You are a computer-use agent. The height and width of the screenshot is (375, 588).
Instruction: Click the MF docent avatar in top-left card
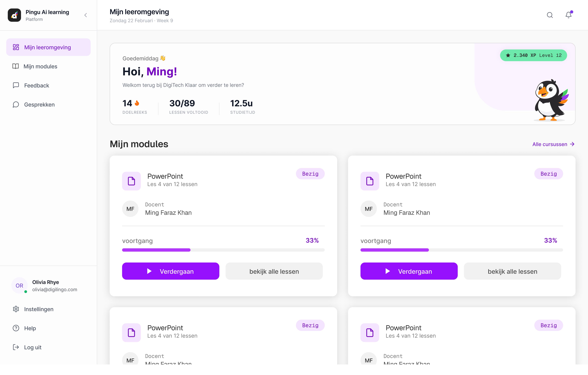130,209
